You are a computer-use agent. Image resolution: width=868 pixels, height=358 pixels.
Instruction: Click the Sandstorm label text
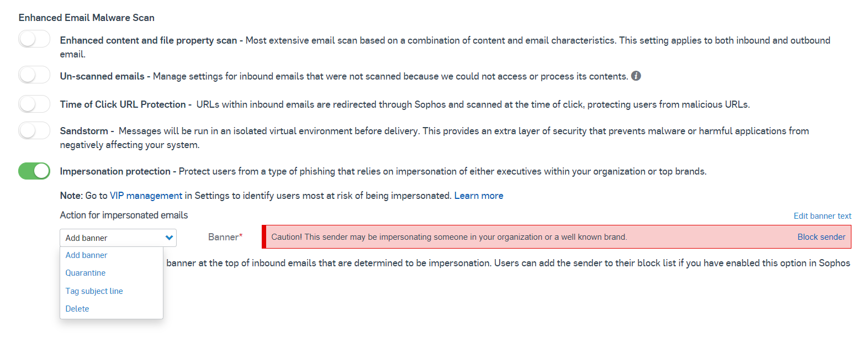click(84, 131)
